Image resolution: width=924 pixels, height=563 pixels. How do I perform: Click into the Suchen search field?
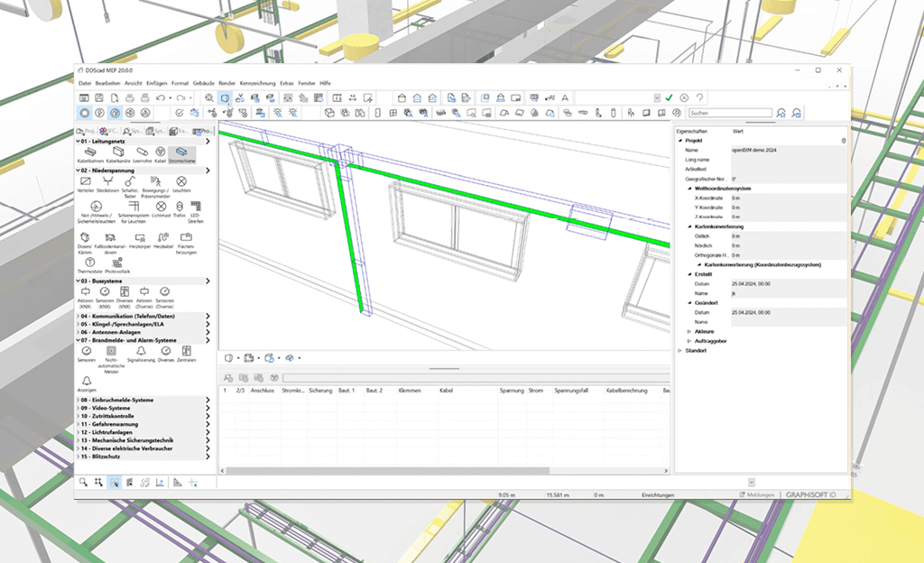coord(729,113)
